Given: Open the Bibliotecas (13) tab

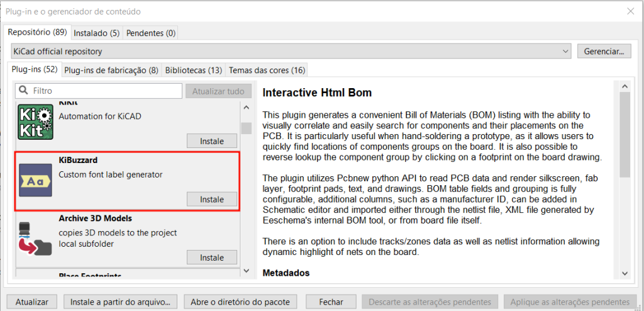Looking at the screenshot, I should pos(194,71).
